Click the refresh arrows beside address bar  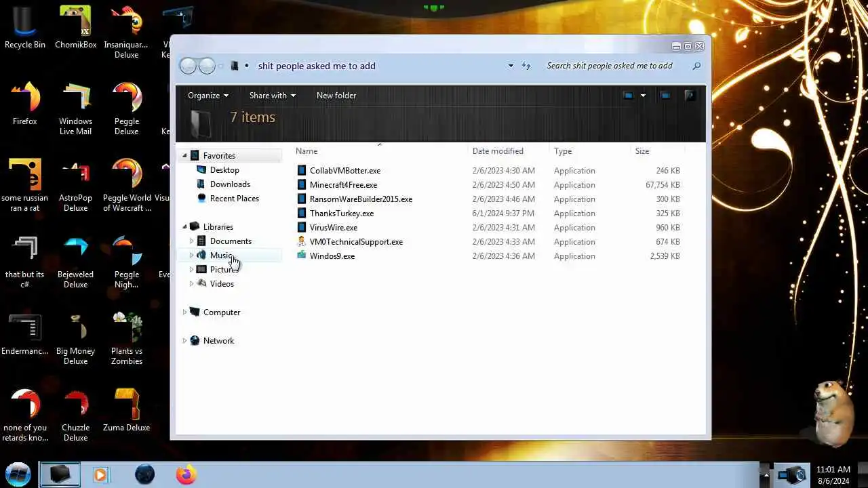(526, 66)
